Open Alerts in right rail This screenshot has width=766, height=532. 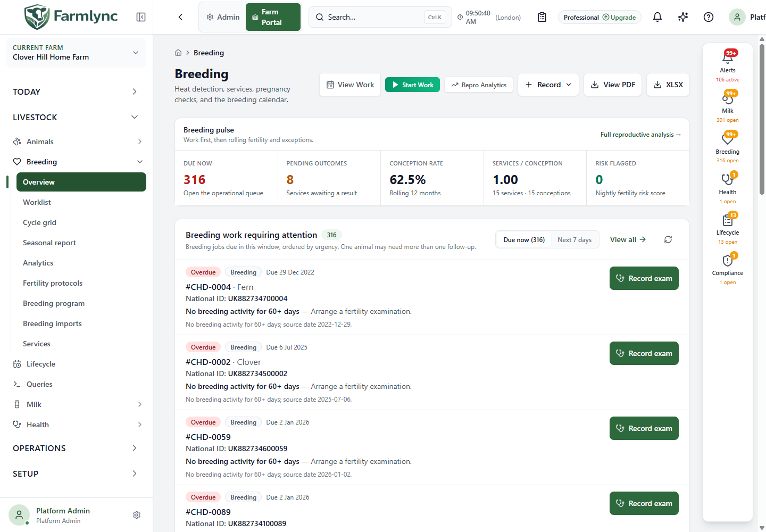pyautogui.click(x=728, y=65)
